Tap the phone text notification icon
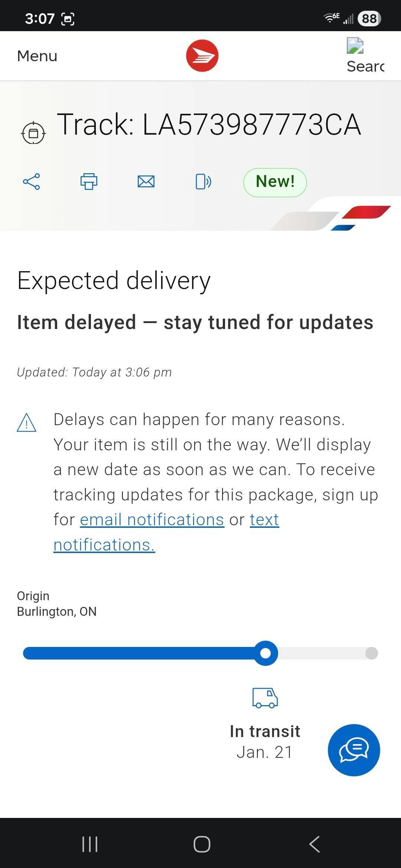 point(203,182)
